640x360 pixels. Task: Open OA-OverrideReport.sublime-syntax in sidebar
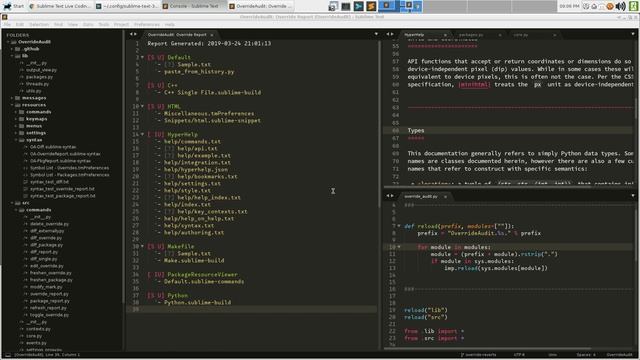click(x=65, y=154)
